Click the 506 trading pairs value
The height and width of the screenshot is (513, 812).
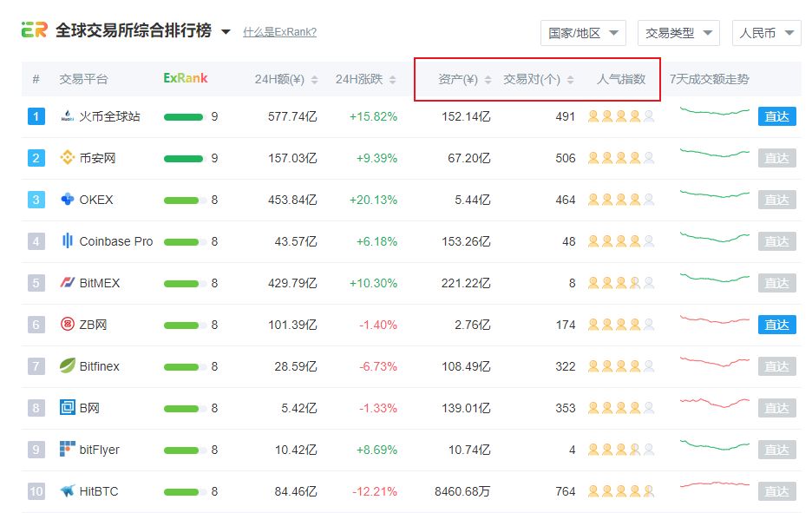(565, 158)
